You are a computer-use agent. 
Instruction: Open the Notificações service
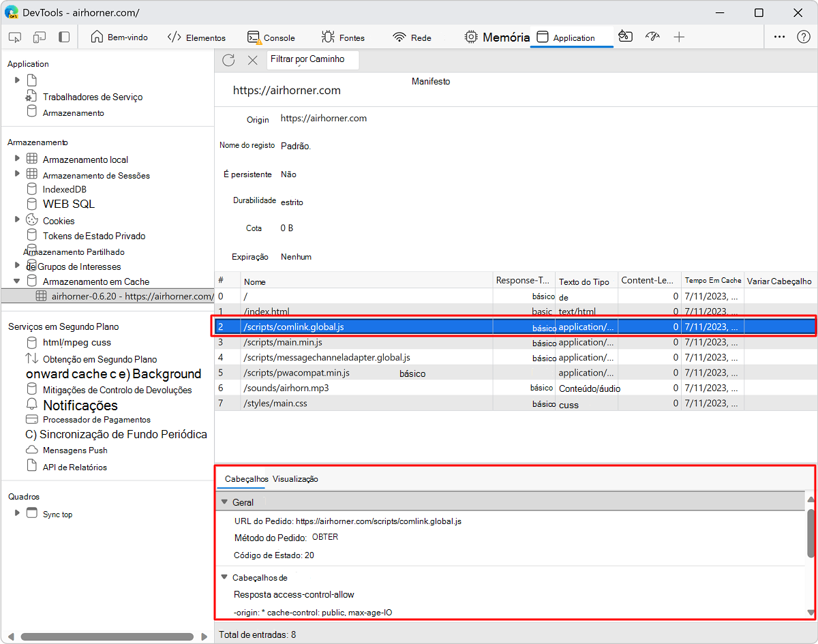point(80,405)
